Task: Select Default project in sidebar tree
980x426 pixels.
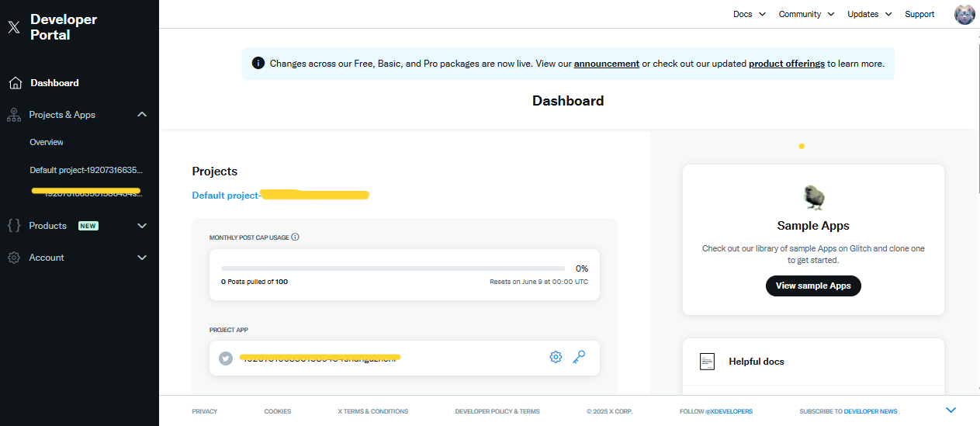Action: pyautogui.click(x=87, y=170)
